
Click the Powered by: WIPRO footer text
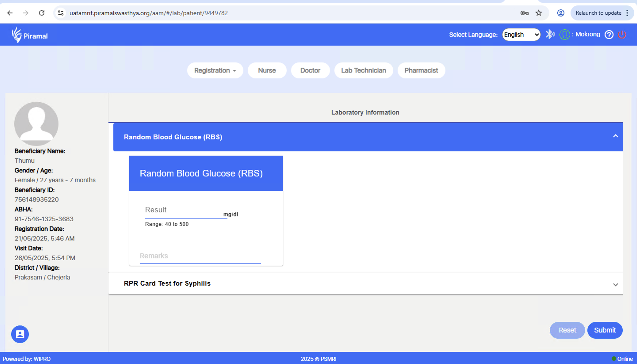point(27,359)
